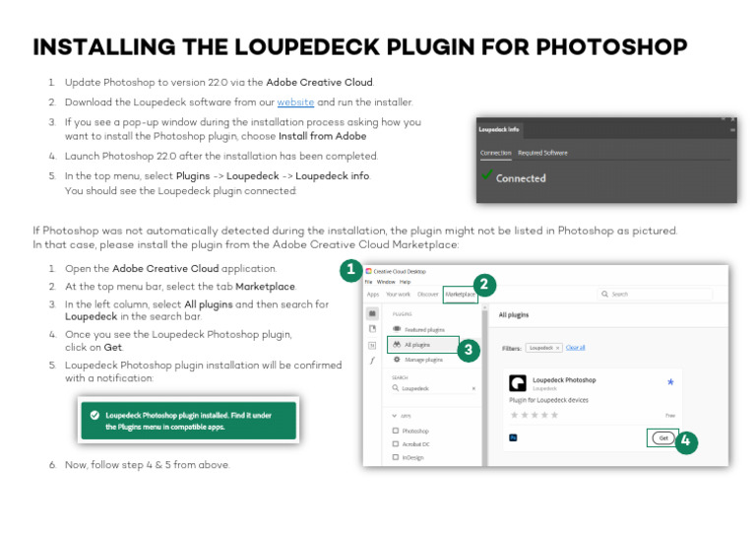Screen dimensions: 756x535
Task: Click the Get button for Loupedeck Photoshop
Action: pos(663,438)
